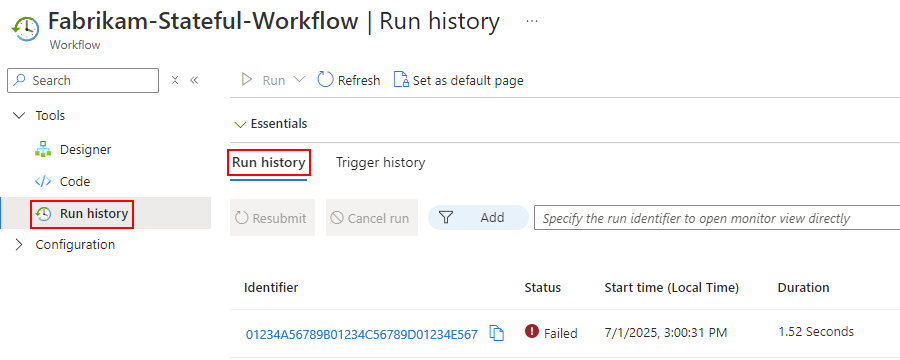Click the Fabrikam workflow header icon
Screen dimensions: 900x360
tap(26, 29)
